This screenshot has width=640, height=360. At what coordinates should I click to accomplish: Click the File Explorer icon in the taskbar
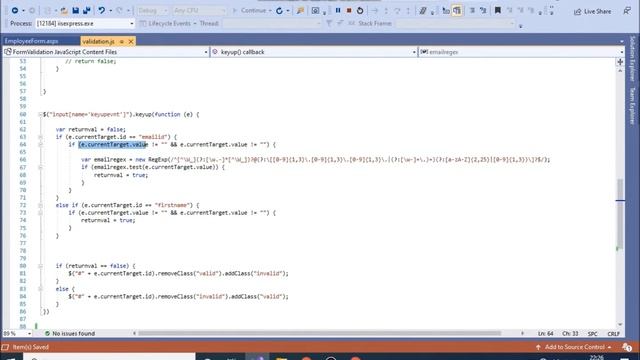282,358
